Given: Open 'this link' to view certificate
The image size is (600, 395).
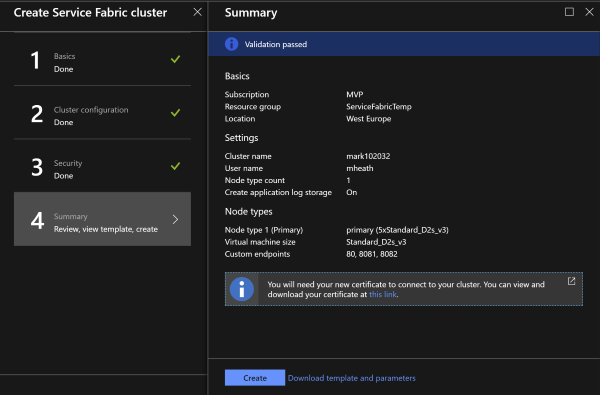Looking at the screenshot, I should [383, 294].
